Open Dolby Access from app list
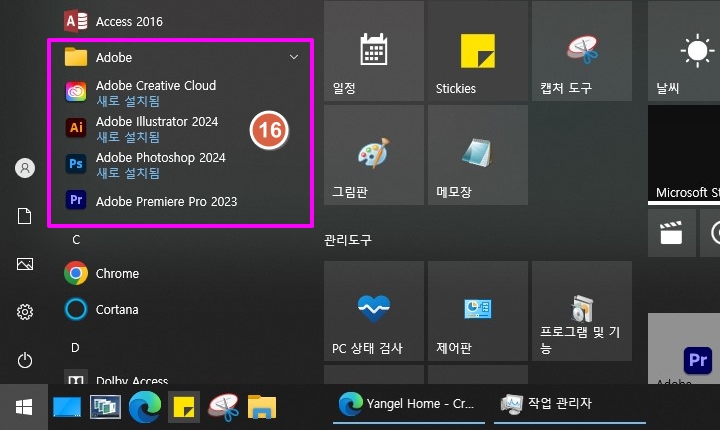The image size is (720, 430). tap(181, 377)
